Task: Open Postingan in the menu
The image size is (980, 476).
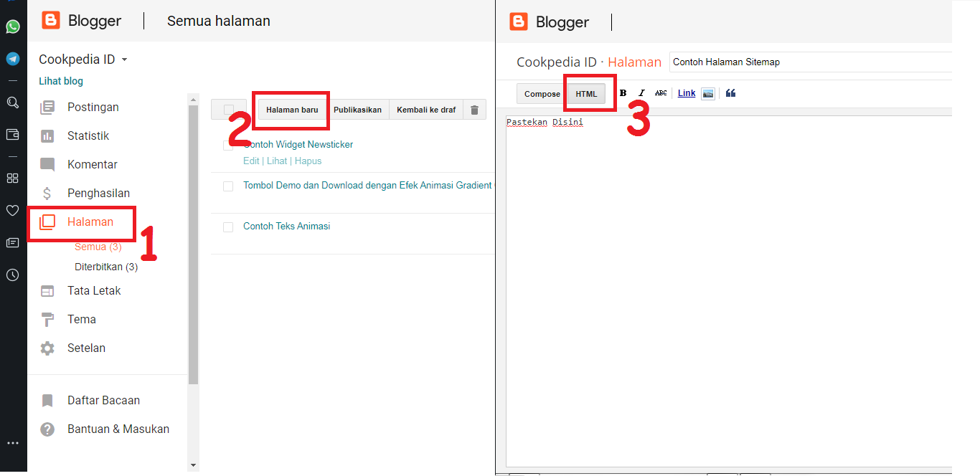Action: coord(93,108)
